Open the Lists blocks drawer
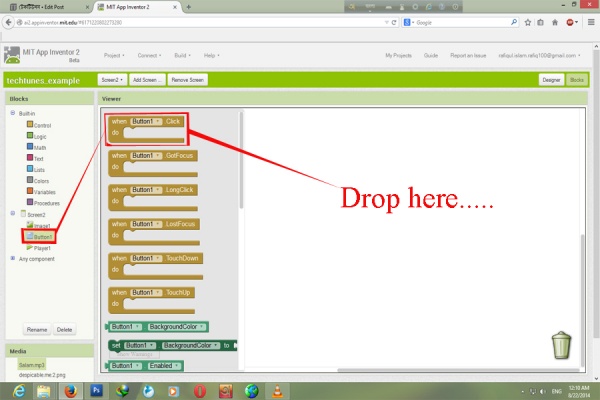Screen dimensions: 600x400 pos(36,170)
